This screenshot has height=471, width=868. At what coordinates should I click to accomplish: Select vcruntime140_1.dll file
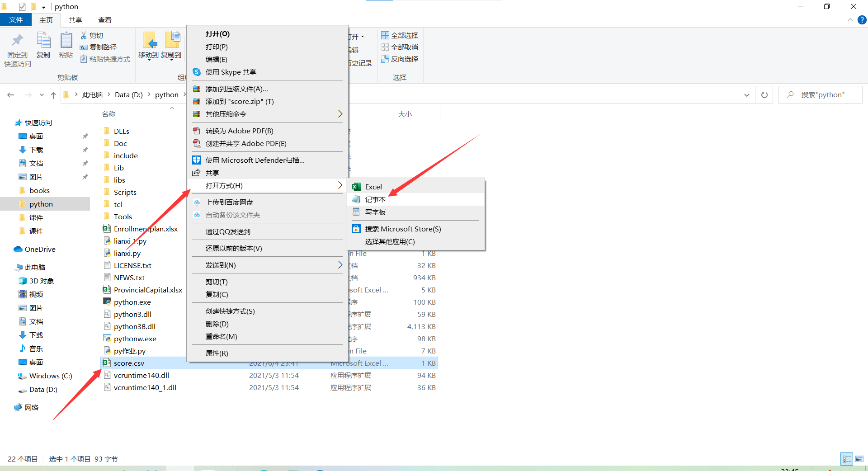(x=145, y=387)
